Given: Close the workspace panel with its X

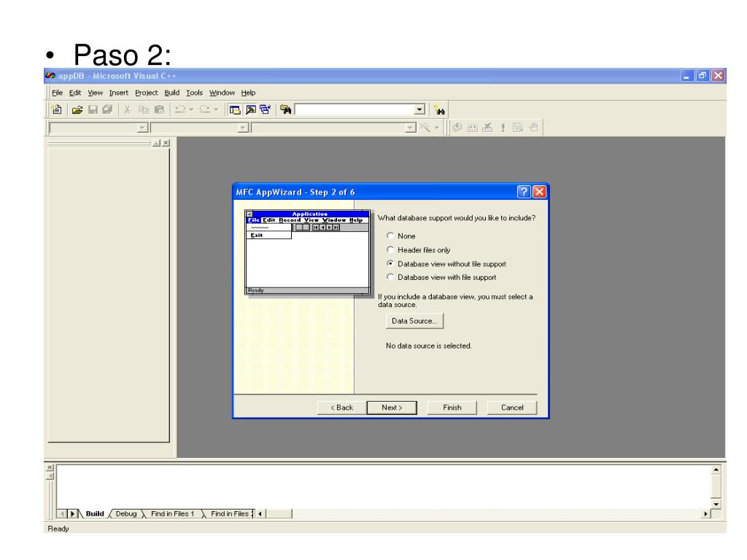Looking at the screenshot, I should [166, 143].
